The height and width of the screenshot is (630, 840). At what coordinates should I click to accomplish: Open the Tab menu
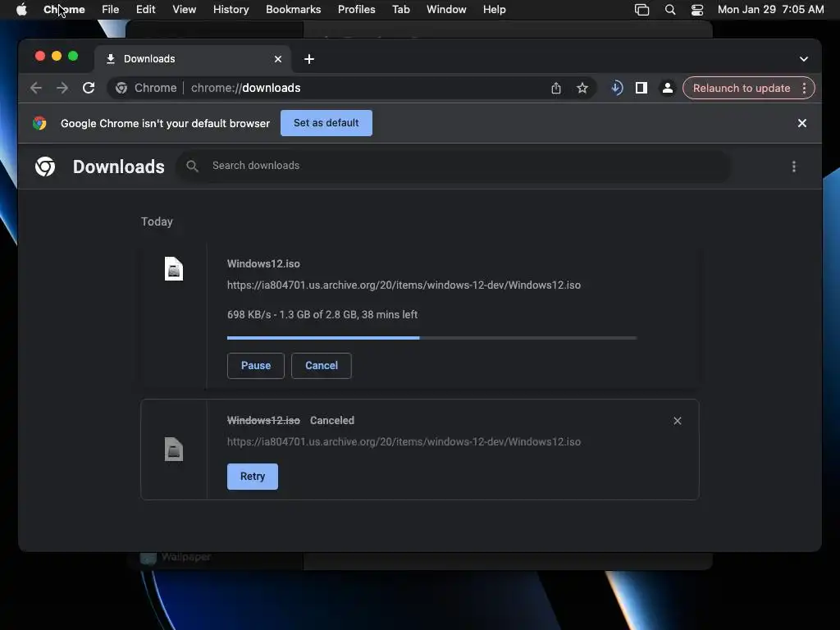400,10
